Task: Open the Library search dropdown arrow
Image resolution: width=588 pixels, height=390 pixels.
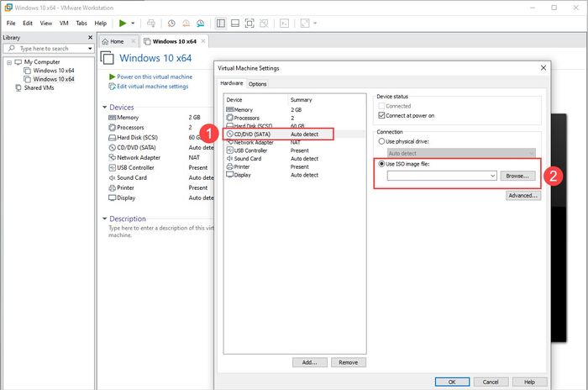Action: 90,49
